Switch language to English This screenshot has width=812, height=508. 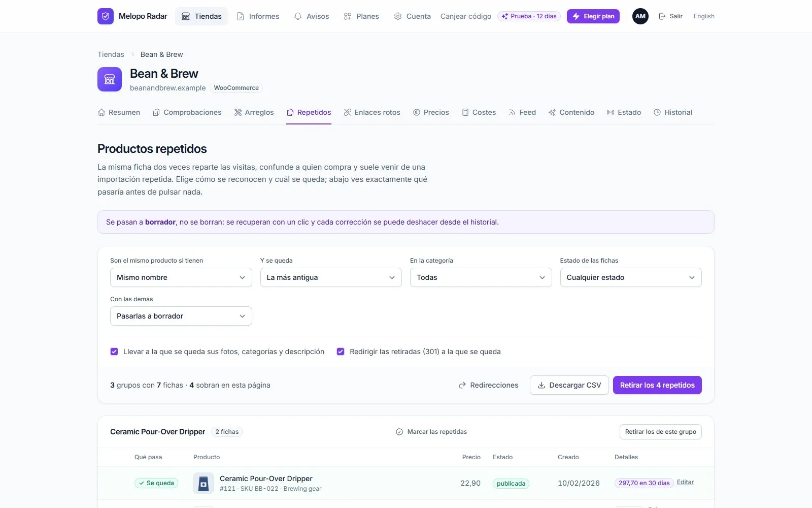(704, 16)
